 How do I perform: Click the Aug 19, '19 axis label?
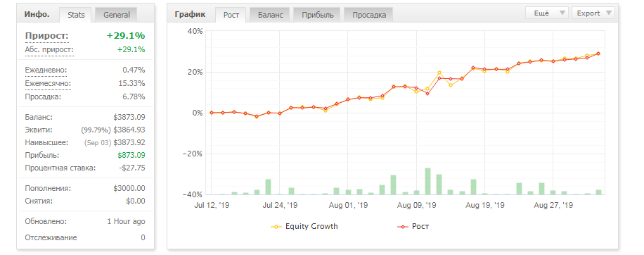pyautogui.click(x=485, y=205)
